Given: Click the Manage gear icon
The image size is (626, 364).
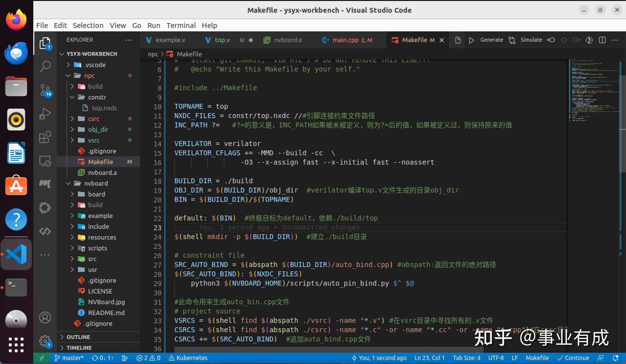Looking at the screenshot, I should point(45,341).
